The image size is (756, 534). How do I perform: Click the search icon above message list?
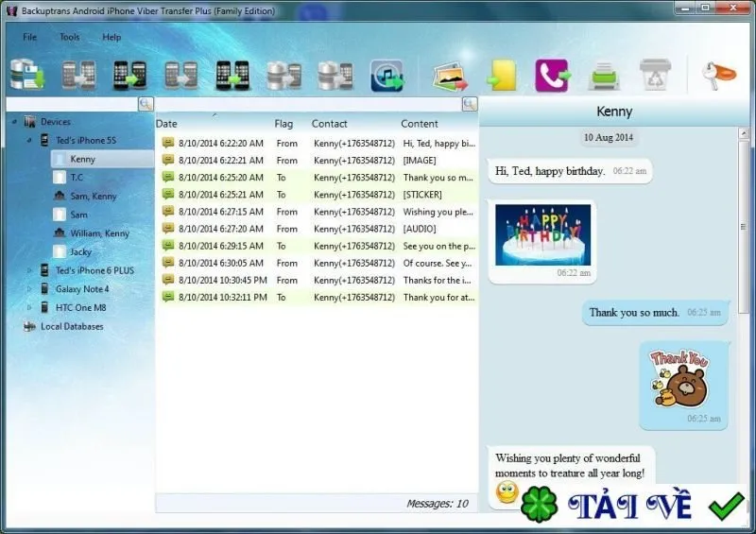(x=470, y=104)
